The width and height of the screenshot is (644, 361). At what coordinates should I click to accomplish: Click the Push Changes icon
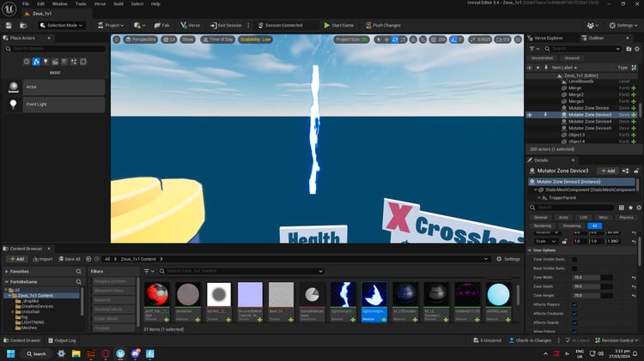point(368,26)
